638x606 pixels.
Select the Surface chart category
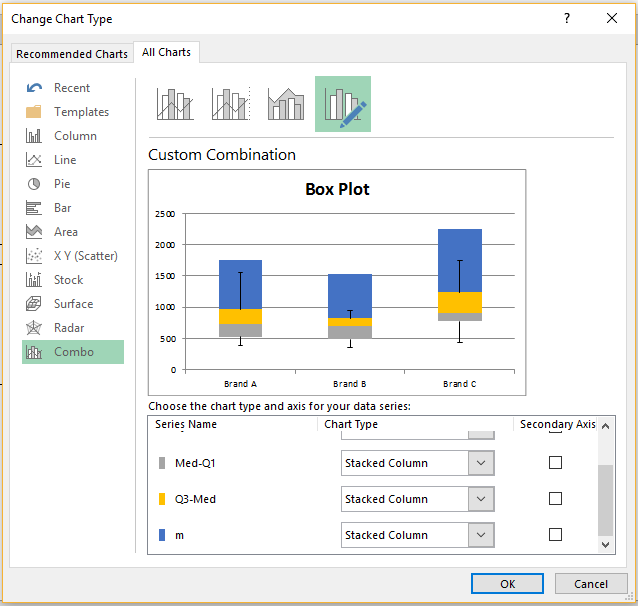tap(73, 304)
